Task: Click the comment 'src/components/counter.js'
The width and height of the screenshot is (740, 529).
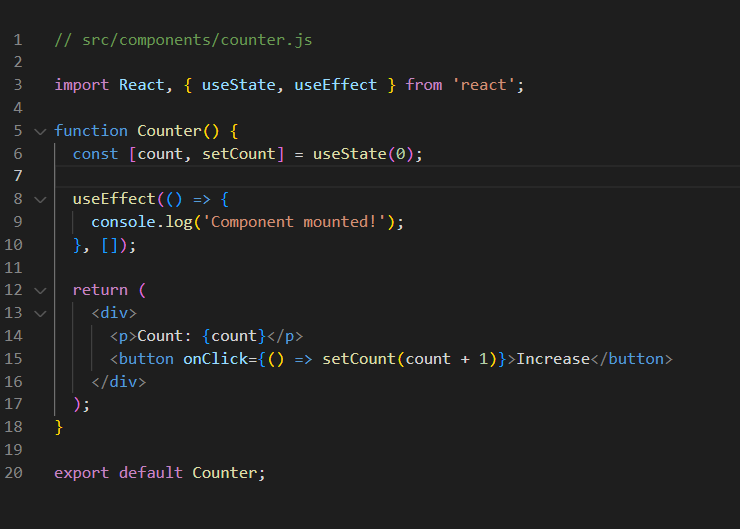Action: pyautogui.click(x=197, y=40)
